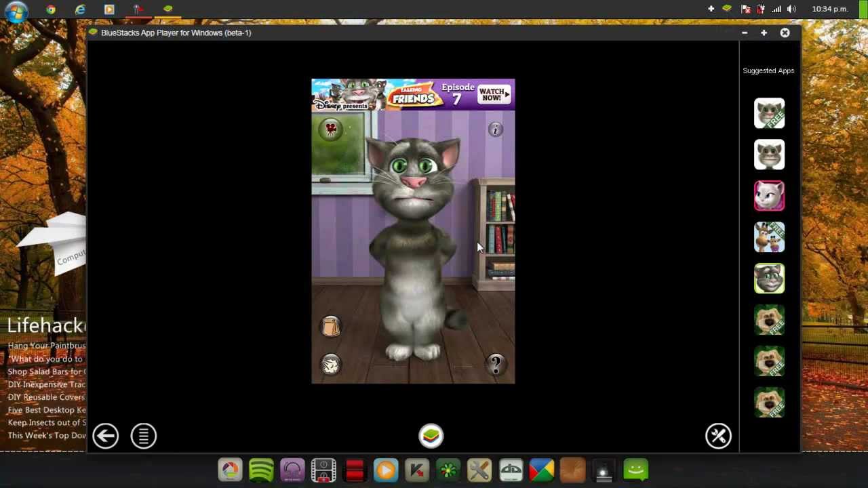Open the Talking Friends Episode 7 banner
The width and height of the screenshot is (868, 488).
pyautogui.click(x=413, y=94)
